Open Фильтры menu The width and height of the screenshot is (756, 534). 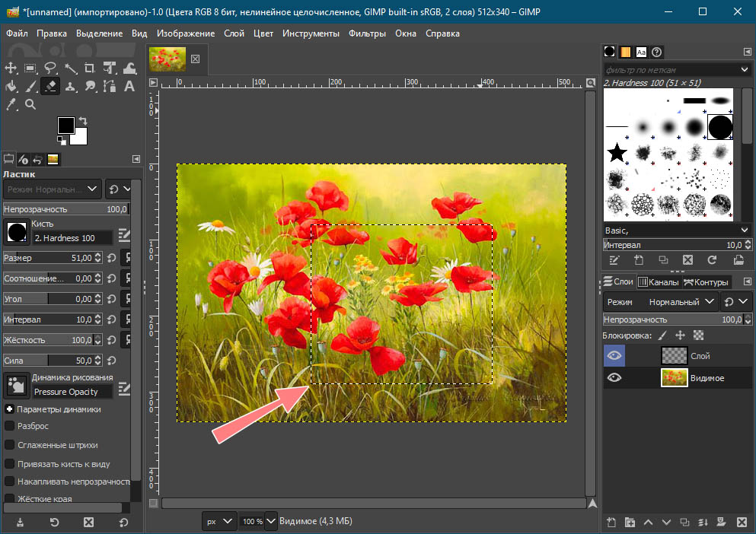coord(368,33)
